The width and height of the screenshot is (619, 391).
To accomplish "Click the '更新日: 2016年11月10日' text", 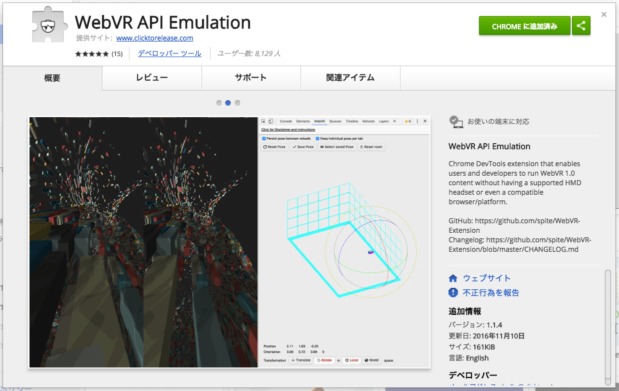I will (x=486, y=336).
